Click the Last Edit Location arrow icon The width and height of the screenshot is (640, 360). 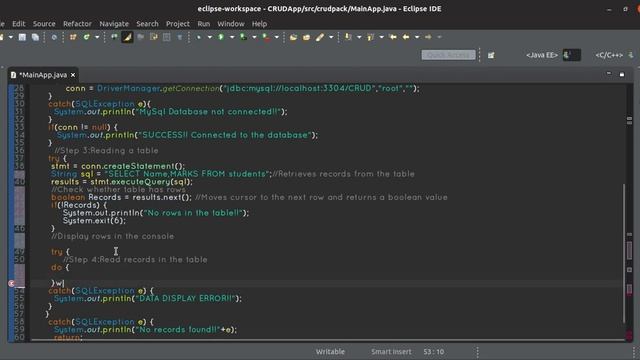click(x=393, y=37)
